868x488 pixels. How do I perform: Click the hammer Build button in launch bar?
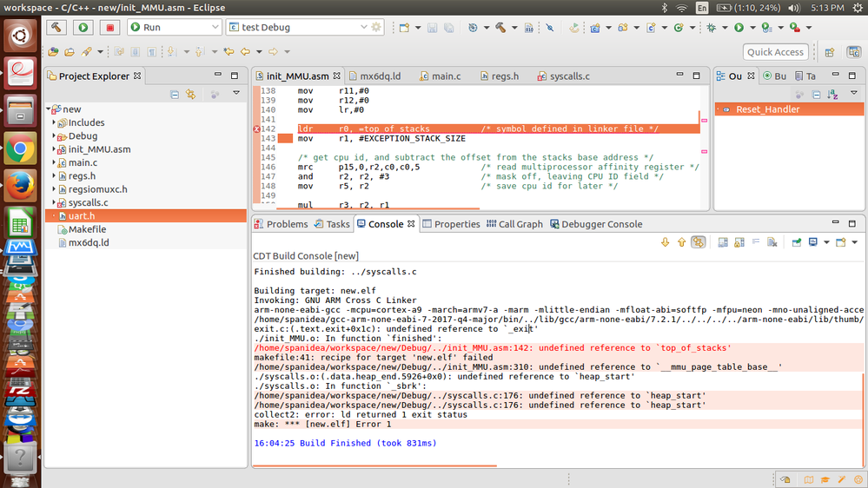56,27
